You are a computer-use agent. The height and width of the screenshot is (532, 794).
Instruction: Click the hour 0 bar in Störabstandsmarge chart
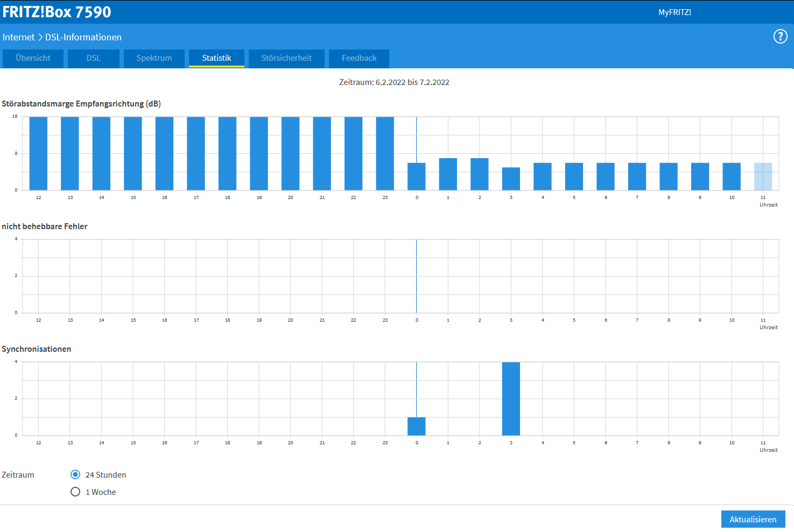coord(417,176)
